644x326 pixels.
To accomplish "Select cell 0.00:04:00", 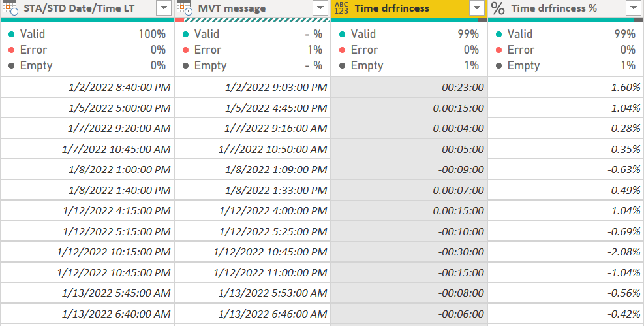I will [409, 128].
